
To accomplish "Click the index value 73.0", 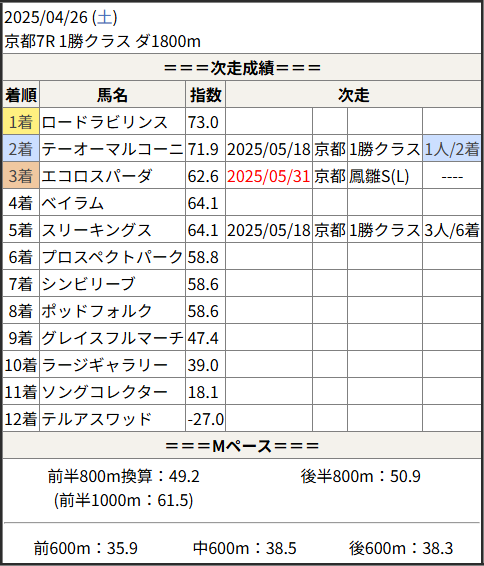I will [203, 122].
